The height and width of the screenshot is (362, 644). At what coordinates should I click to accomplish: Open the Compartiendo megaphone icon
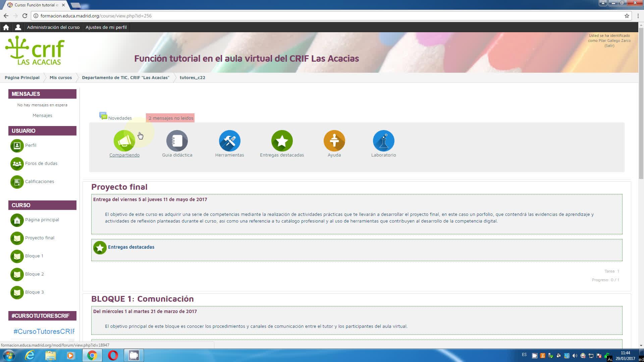(x=124, y=141)
